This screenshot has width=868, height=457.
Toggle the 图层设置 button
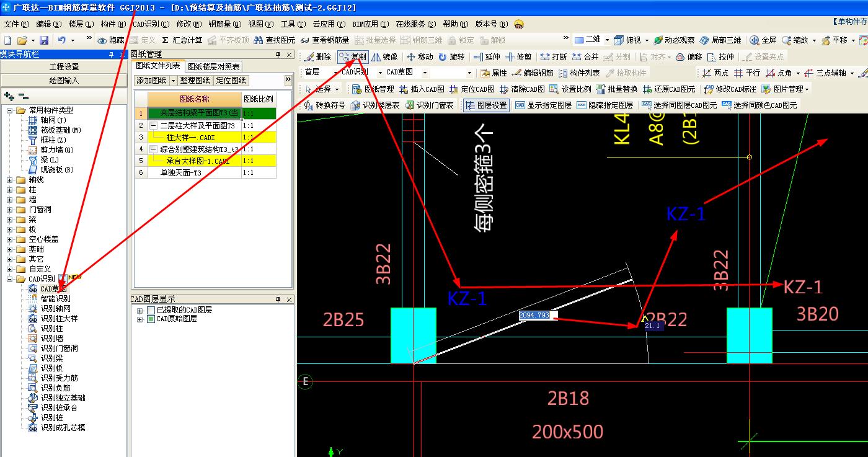pos(487,105)
